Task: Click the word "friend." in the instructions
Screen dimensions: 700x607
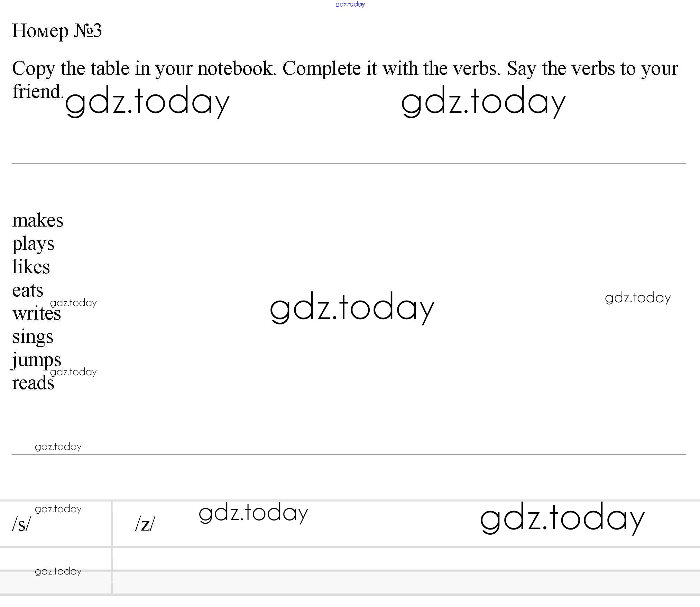Action: tap(38, 92)
